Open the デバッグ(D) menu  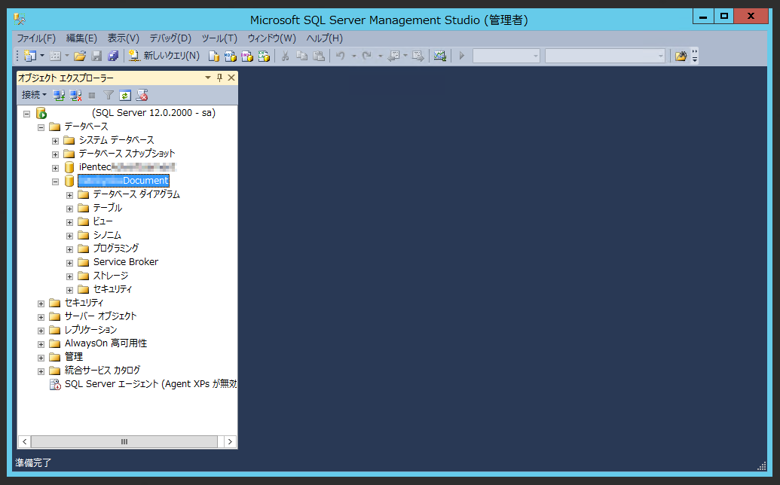(171, 38)
